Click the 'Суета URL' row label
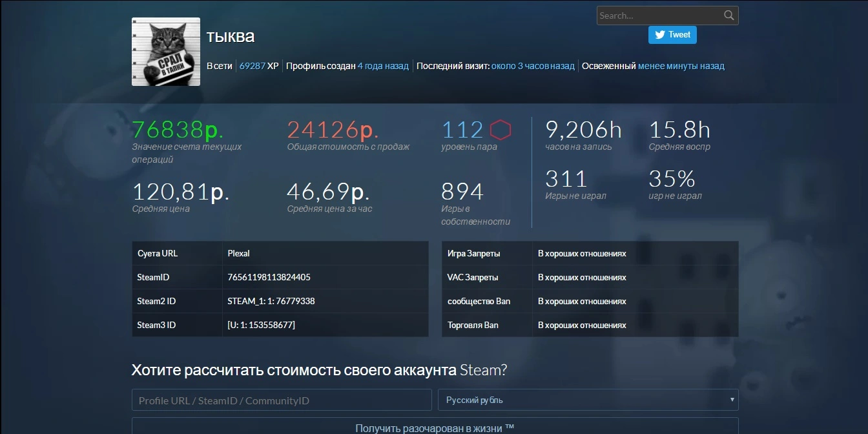Viewport: 868px width, 434px height. pyautogui.click(x=158, y=253)
